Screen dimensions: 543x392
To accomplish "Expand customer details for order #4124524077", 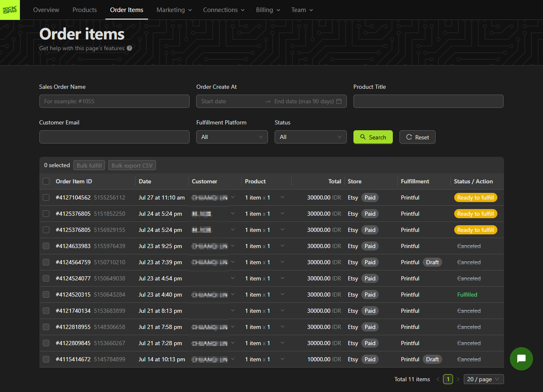I will (x=233, y=278).
